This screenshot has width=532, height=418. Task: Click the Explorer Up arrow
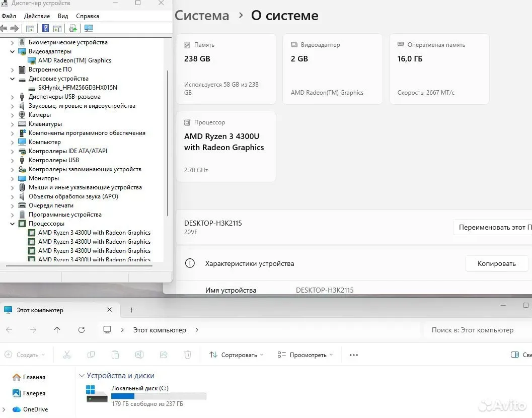(57, 330)
